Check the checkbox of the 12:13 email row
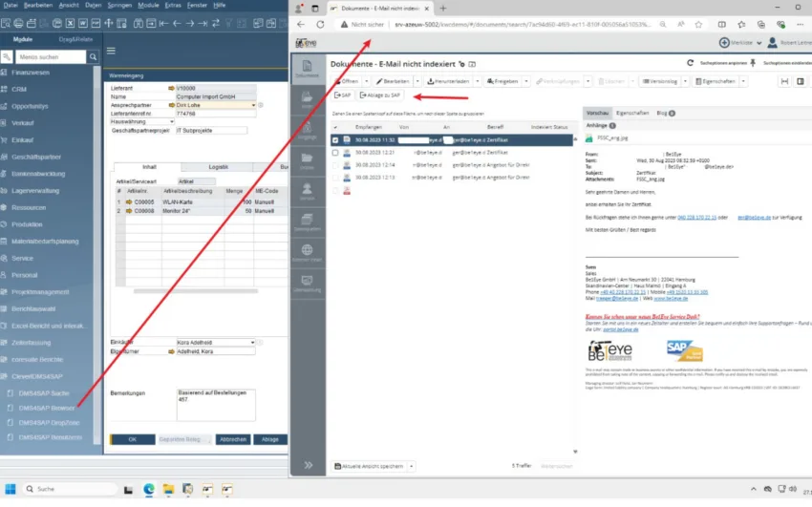 (335, 178)
